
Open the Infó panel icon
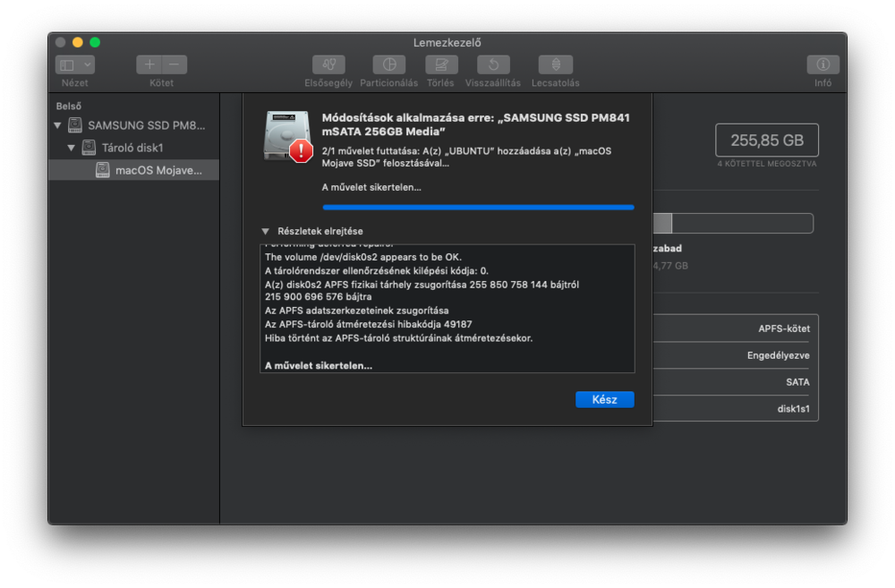[x=823, y=64]
